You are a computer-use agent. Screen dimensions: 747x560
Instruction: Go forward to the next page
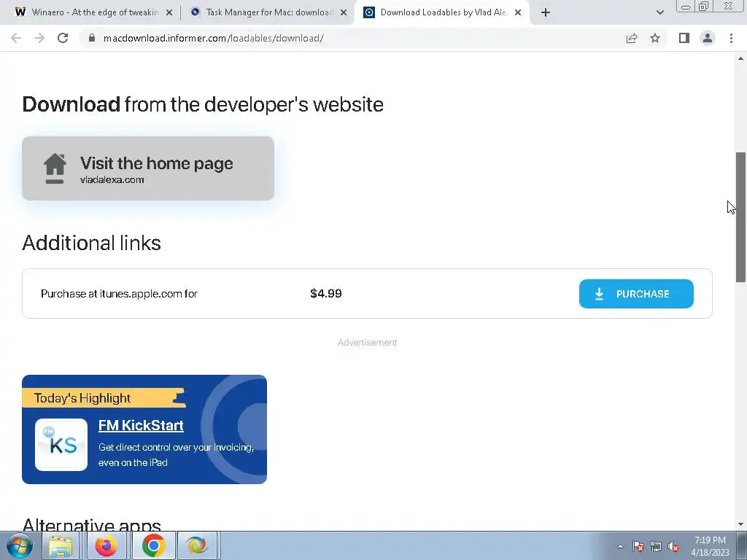(x=39, y=38)
